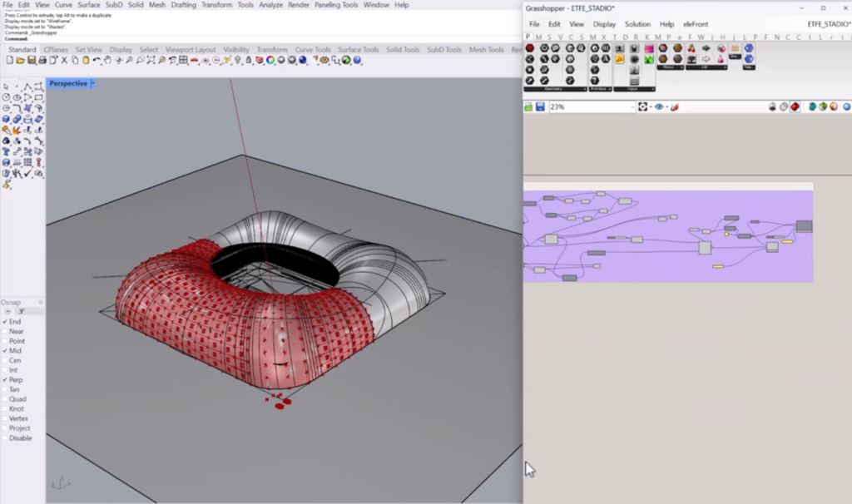Open the Grasshopper zoom percentage dropdown

click(x=634, y=107)
